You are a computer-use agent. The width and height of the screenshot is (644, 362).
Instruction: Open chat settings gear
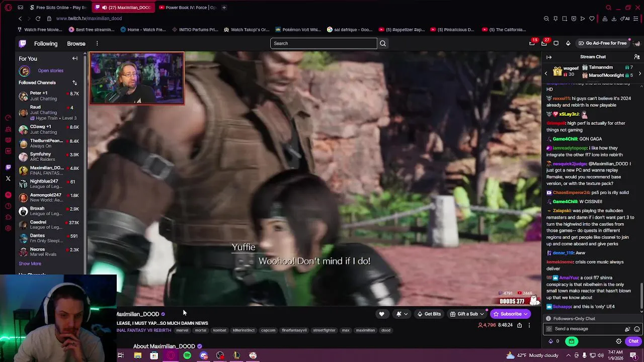(619, 341)
